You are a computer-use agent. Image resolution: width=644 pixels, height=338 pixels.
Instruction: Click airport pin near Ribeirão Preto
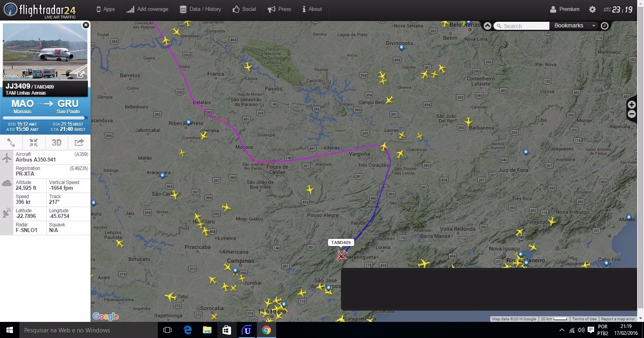[x=189, y=122]
